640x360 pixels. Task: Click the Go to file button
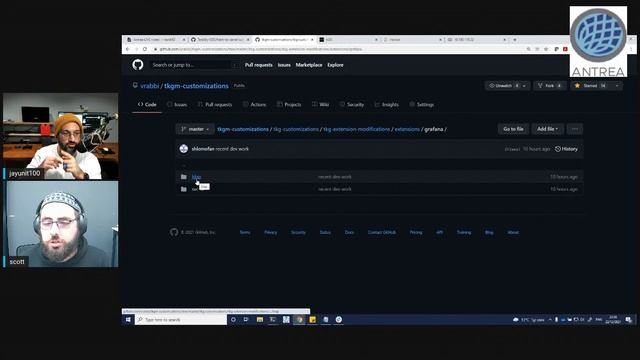click(x=513, y=129)
